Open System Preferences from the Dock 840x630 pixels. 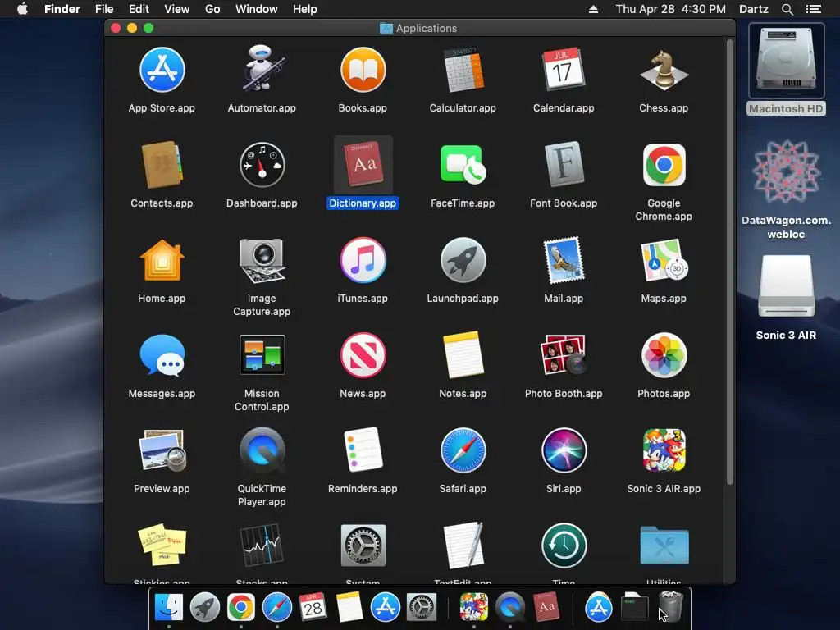pos(422,607)
